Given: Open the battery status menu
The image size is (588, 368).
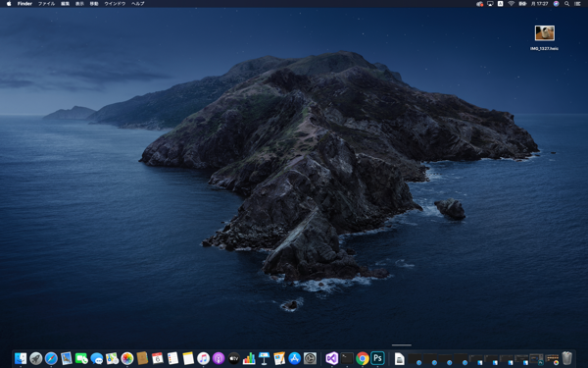Looking at the screenshot, I should (522, 3).
